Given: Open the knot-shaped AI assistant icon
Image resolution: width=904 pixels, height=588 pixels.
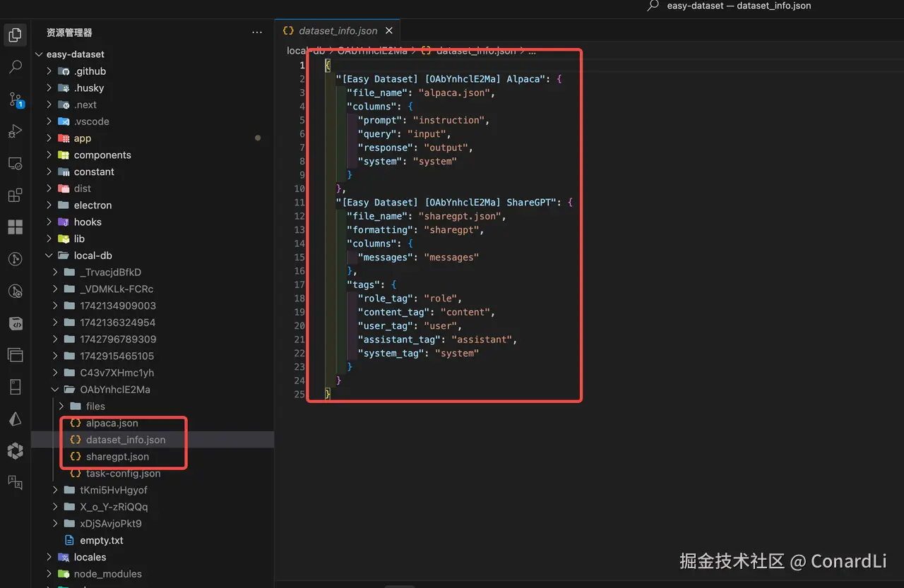Looking at the screenshot, I should tap(15, 450).
